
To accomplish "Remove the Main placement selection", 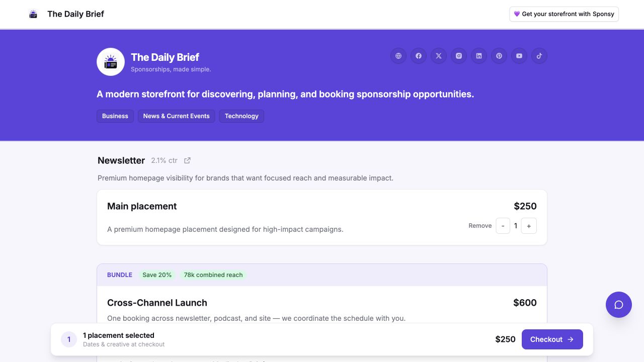I will click(x=480, y=226).
